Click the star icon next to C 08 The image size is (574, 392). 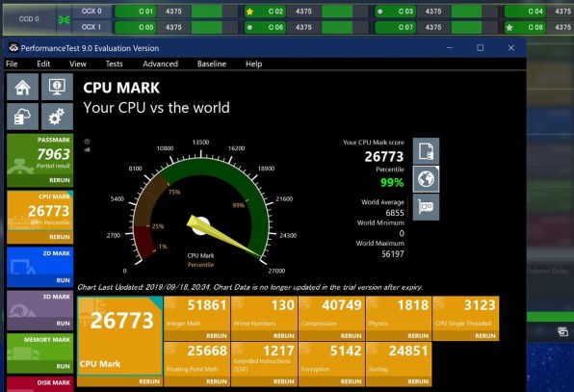coord(509,28)
